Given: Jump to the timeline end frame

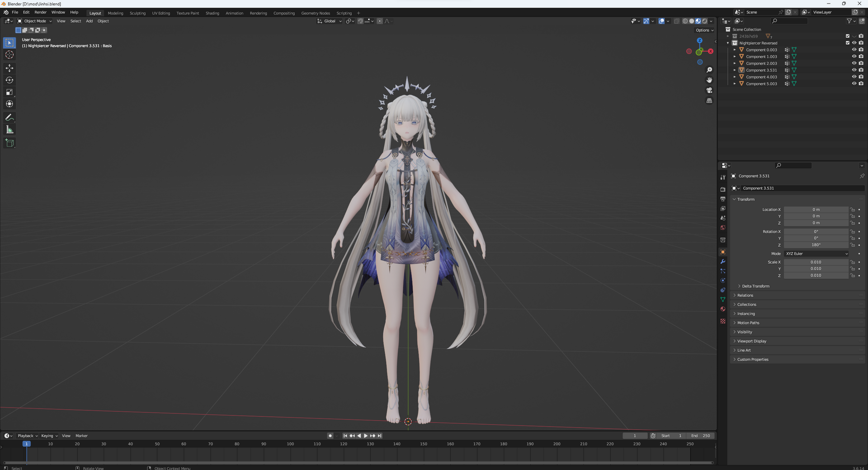Looking at the screenshot, I should point(380,436).
